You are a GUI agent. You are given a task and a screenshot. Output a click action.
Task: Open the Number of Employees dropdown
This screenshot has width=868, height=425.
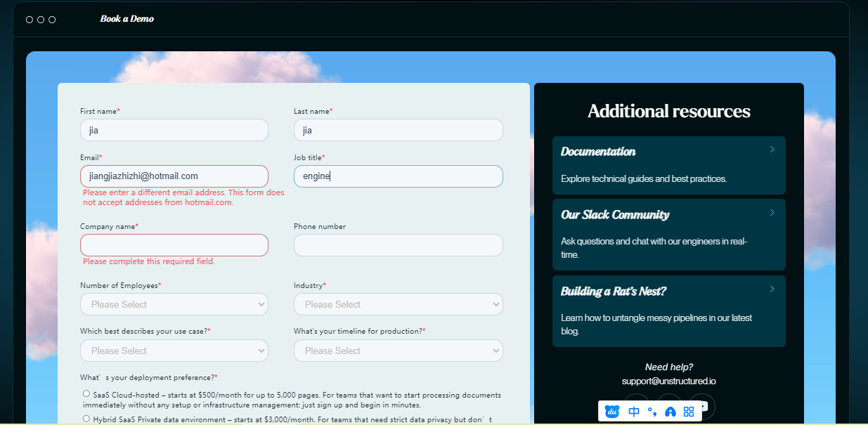pos(174,304)
